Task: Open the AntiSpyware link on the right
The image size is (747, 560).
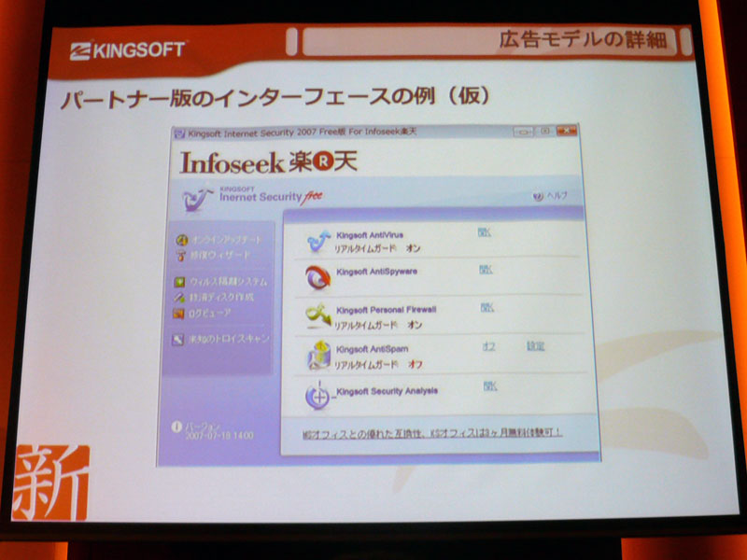Action: coord(486,270)
